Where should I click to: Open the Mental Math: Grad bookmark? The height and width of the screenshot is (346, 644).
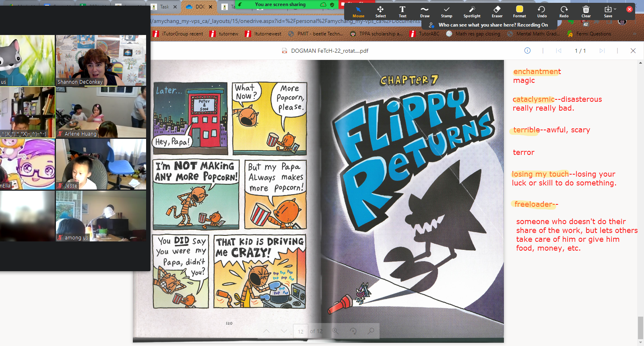[x=533, y=34]
